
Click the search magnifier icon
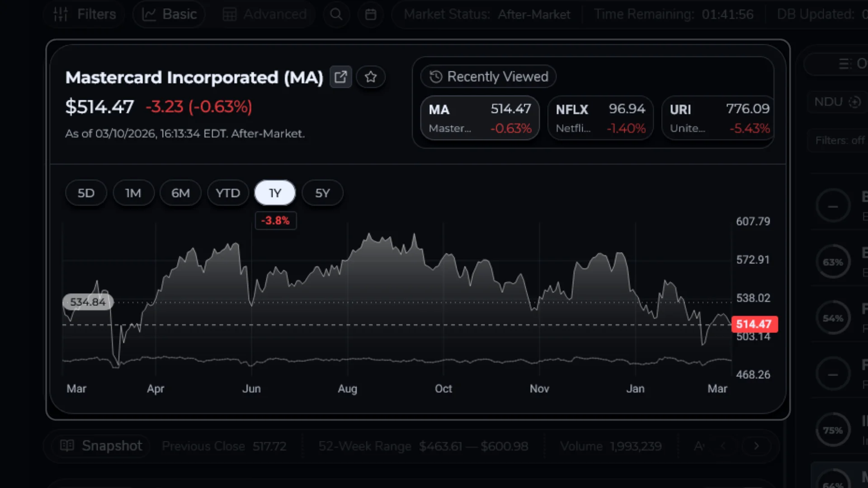click(336, 14)
